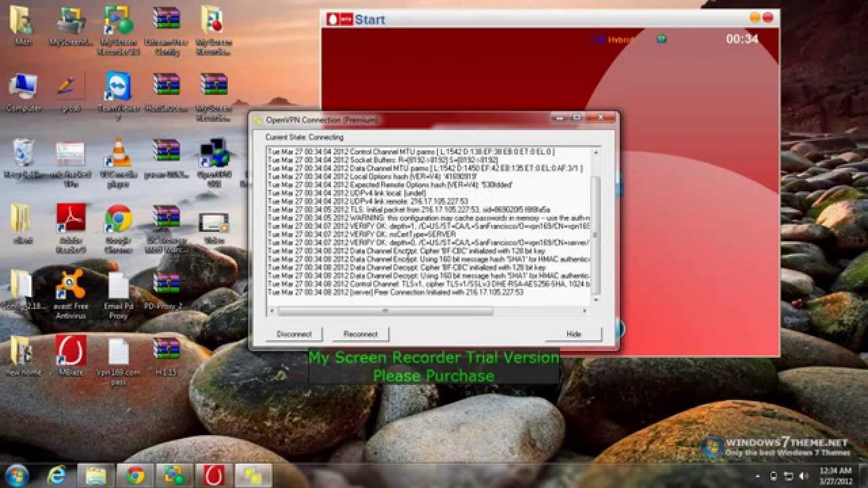Open the Computer desktop icon
Image resolution: width=868 pixels, height=488 pixels.
pos(23,93)
